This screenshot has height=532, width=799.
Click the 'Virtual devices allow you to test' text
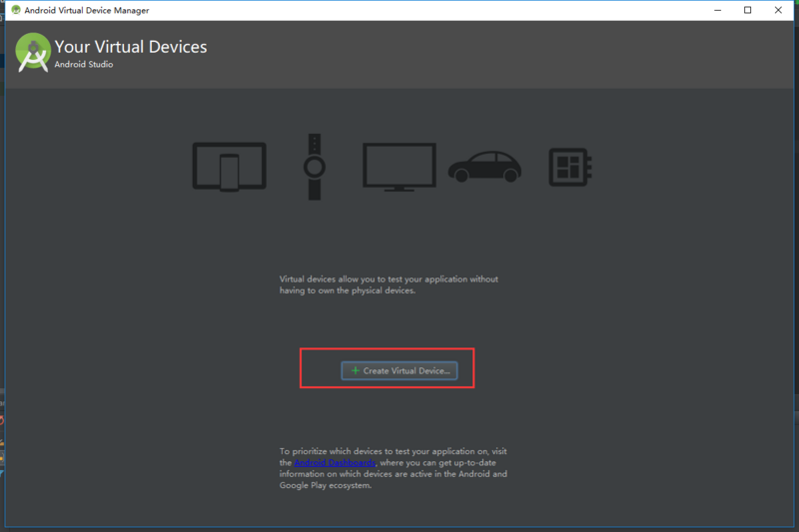pos(389,284)
